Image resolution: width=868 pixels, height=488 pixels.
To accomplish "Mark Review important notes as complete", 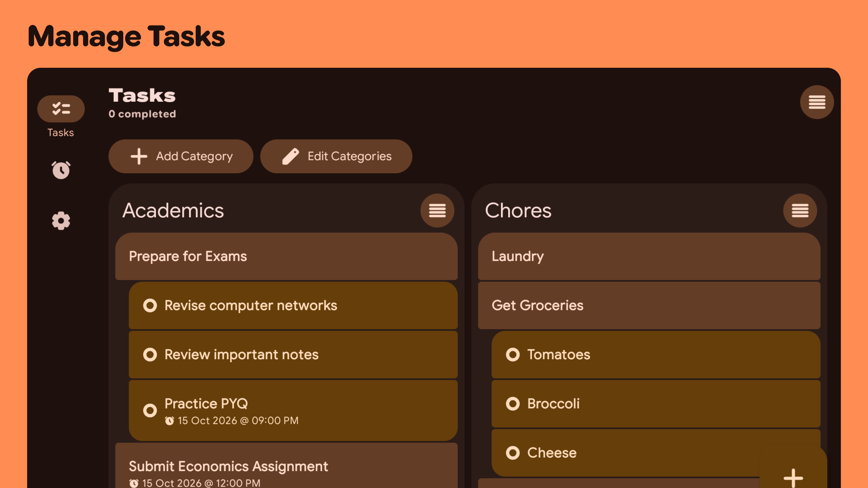I will click(150, 355).
